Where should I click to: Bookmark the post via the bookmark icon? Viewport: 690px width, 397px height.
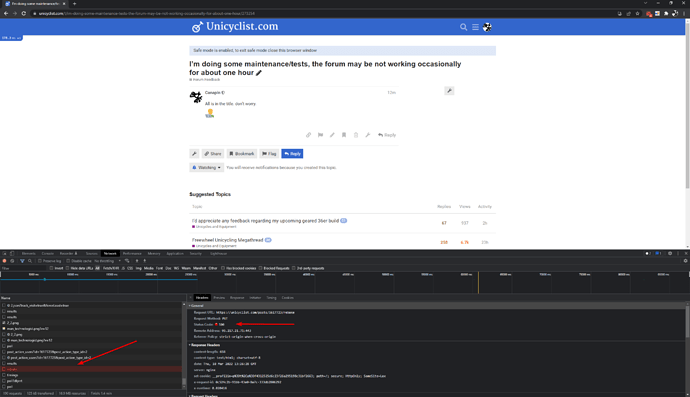tap(344, 135)
